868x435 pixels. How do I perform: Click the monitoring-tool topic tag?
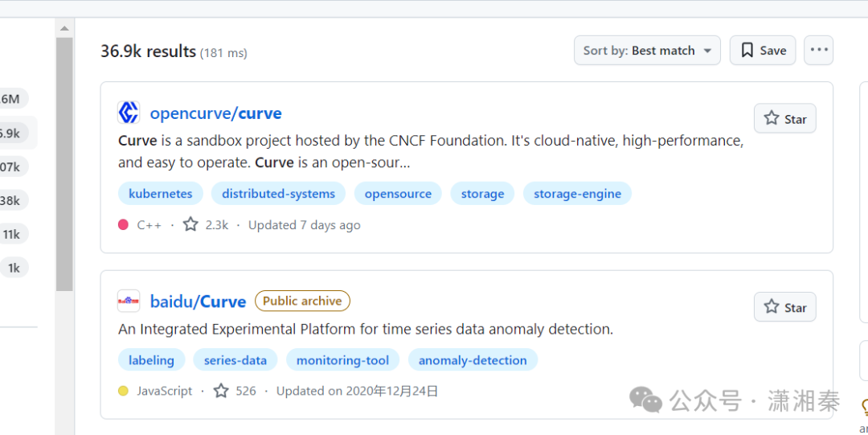342,360
